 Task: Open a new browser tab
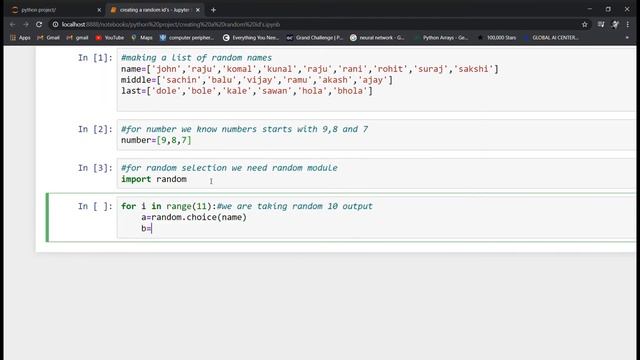[213, 10]
